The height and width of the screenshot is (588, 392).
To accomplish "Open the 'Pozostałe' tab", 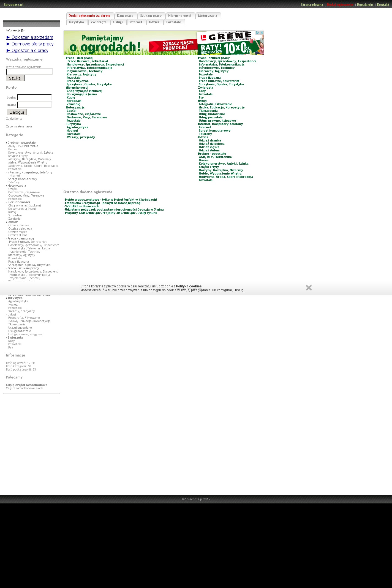I will [174, 22].
